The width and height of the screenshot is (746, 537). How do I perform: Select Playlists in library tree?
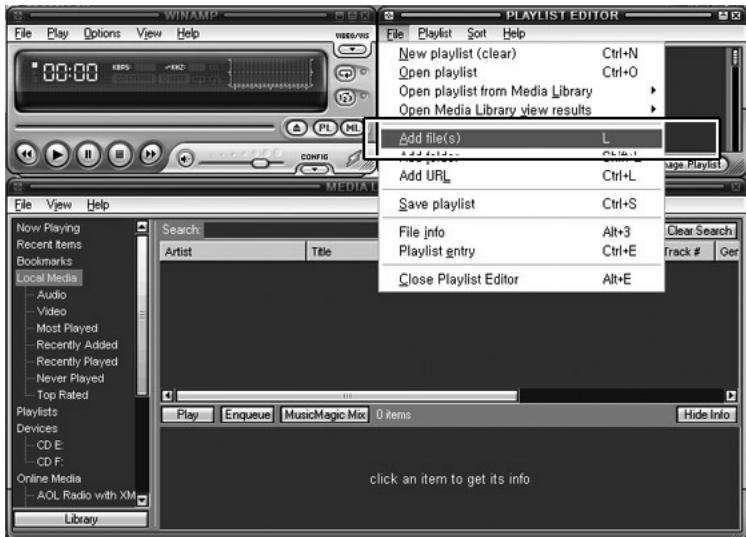37,411
